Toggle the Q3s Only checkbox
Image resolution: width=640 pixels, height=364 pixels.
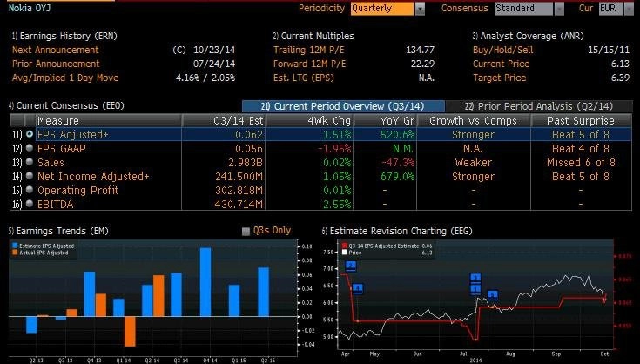point(246,232)
